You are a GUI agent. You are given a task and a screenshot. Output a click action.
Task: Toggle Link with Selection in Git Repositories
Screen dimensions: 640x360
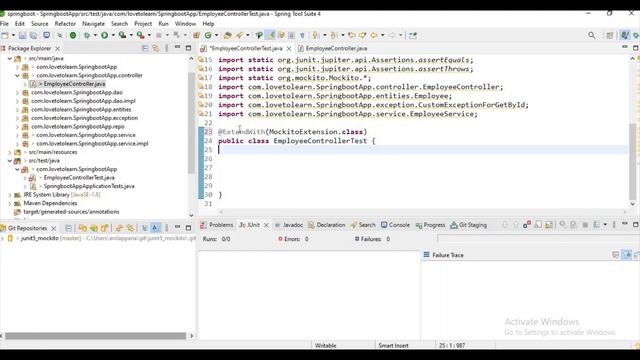119,228
